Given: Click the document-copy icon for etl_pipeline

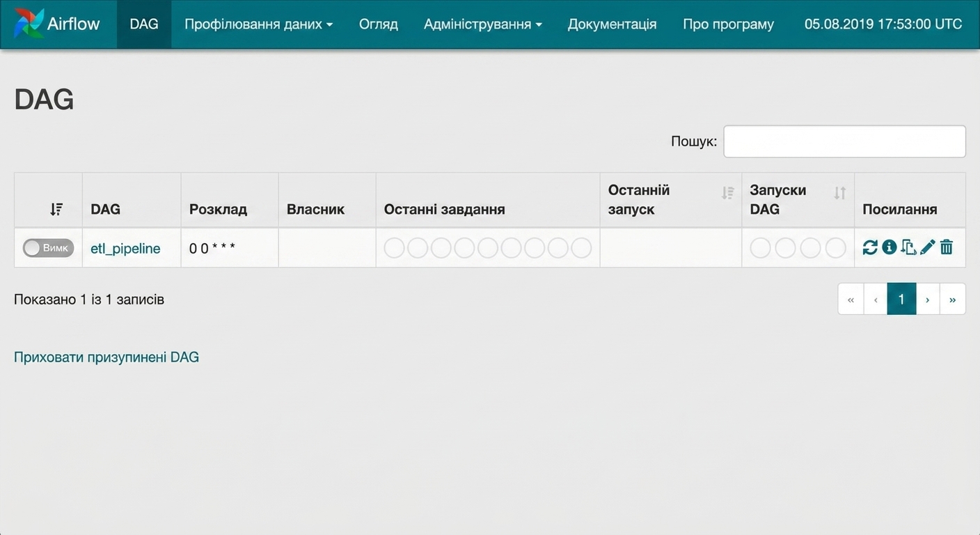Looking at the screenshot, I should [908, 247].
